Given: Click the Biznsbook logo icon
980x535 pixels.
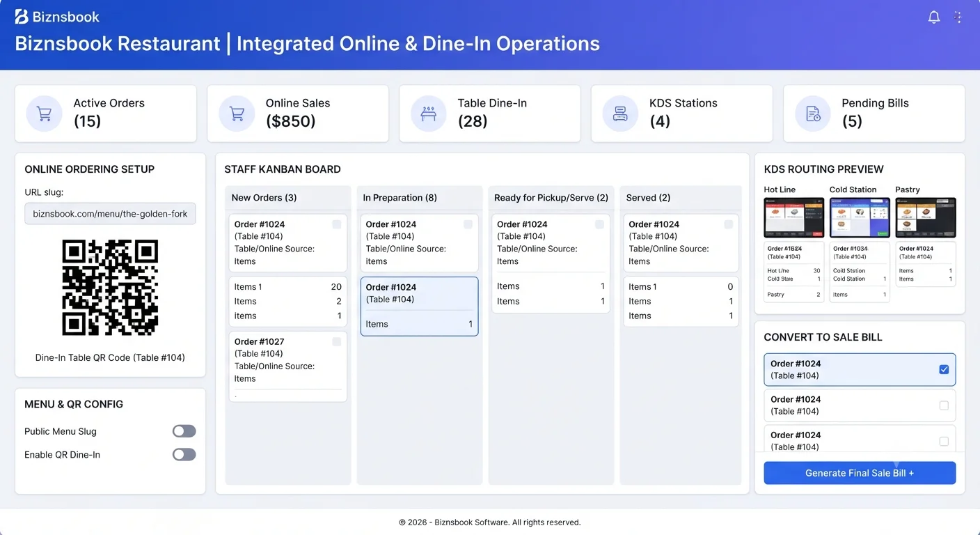Looking at the screenshot, I should [x=22, y=17].
